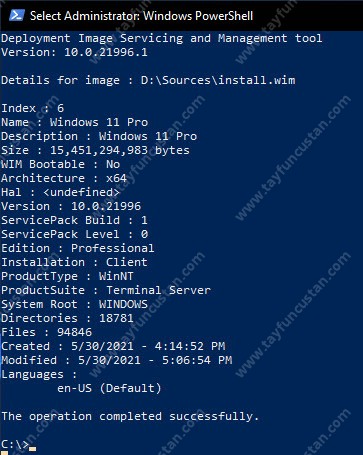The height and width of the screenshot is (455, 363).
Task: Click the size value 15,451,294,983 bytes
Action: [120, 150]
